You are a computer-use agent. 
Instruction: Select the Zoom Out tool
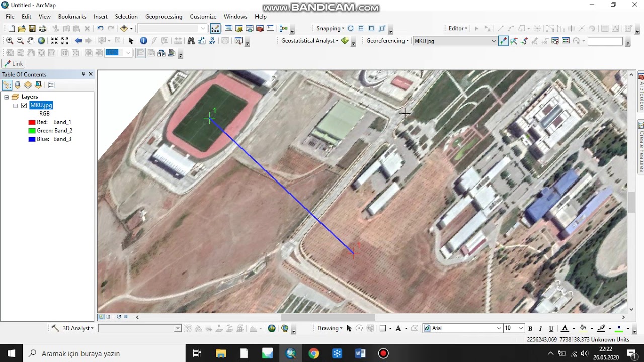pos(20,41)
